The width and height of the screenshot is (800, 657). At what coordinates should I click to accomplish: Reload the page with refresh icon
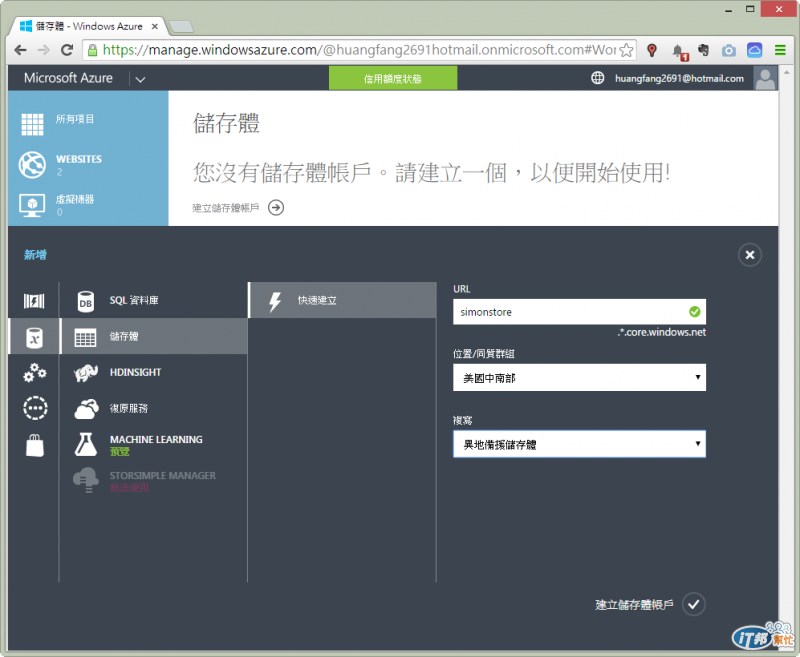point(67,50)
